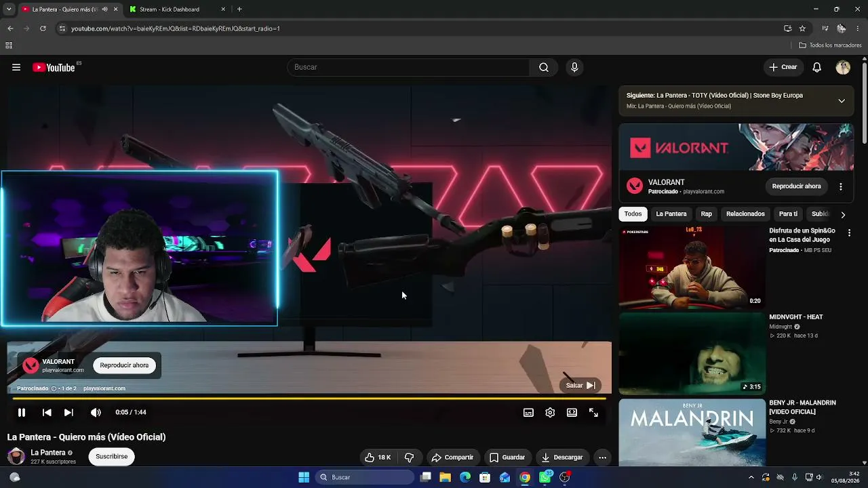Open the tab search dropdown in Chrome
This screenshot has width=868, height=488.
click(9, 9)
